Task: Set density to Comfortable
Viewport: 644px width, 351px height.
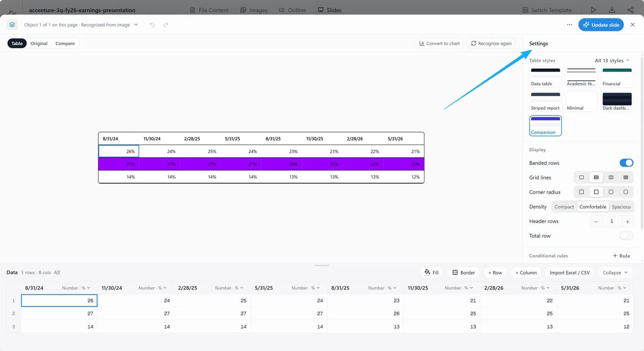Action: [592, 207]
